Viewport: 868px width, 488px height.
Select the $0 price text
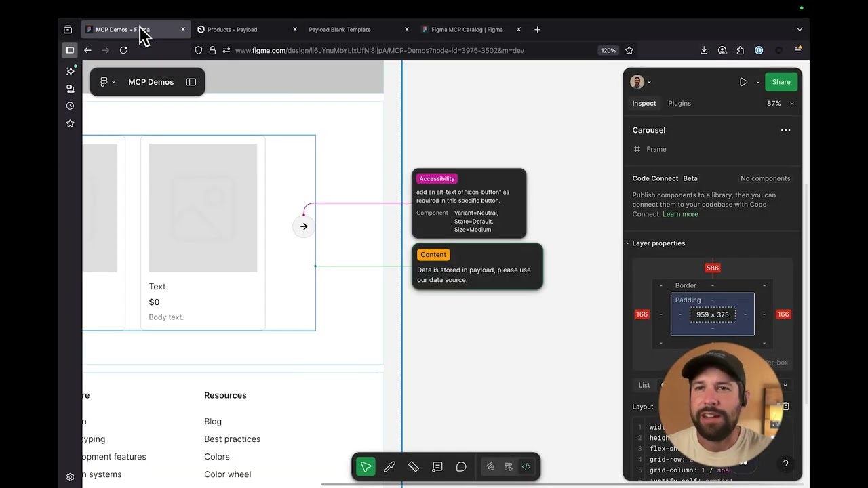click(x=154, y=302)
